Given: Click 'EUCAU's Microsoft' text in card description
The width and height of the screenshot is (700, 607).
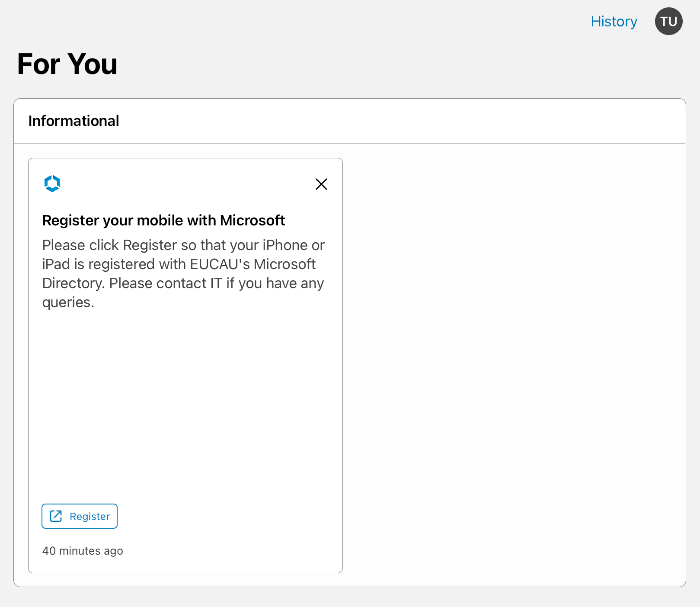Looking at the screenshot, I should pos(253,264).
